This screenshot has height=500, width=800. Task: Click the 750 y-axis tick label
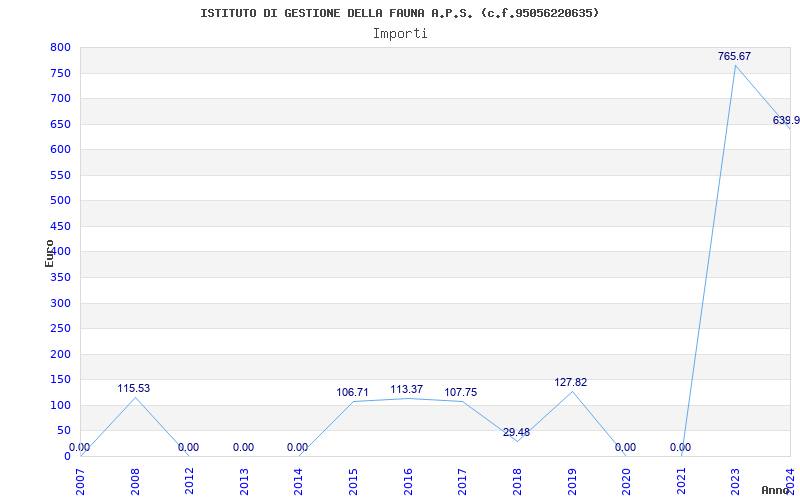[x=60, y=73]
